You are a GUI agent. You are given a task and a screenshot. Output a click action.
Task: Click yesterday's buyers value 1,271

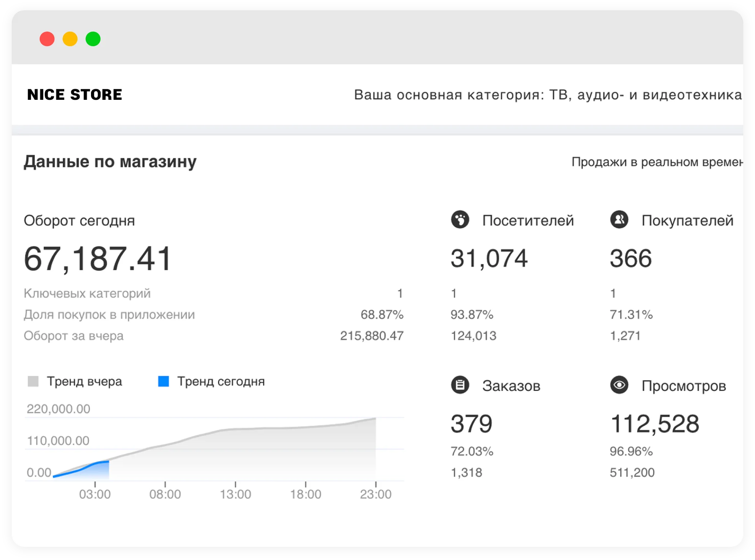pyautogui.click(x=625, y=336)
